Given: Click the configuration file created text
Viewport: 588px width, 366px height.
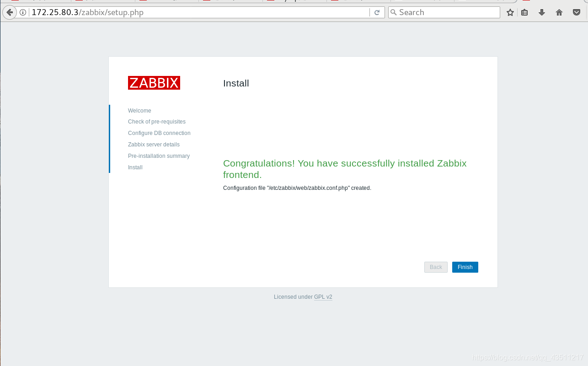Looking at the screenshot, I should coord(297,188).
